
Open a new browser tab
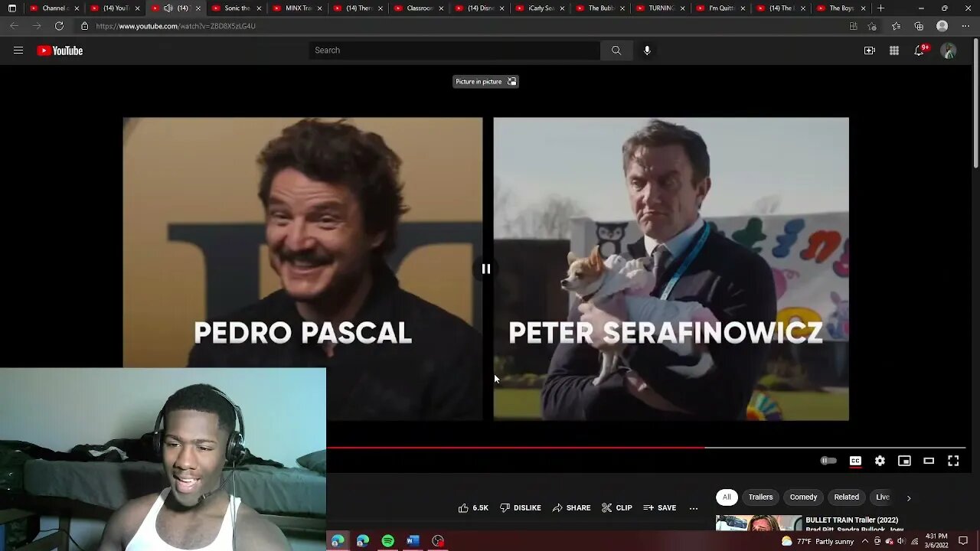[880, 8]
